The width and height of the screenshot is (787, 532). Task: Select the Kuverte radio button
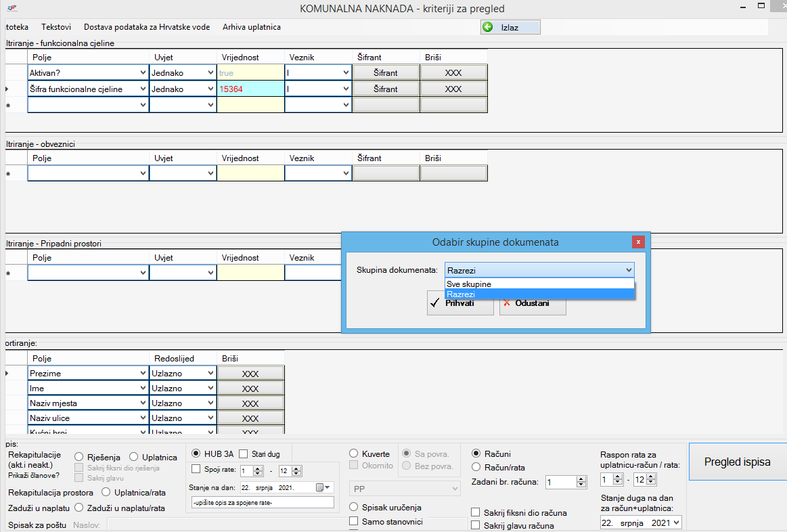click(354, 453)
